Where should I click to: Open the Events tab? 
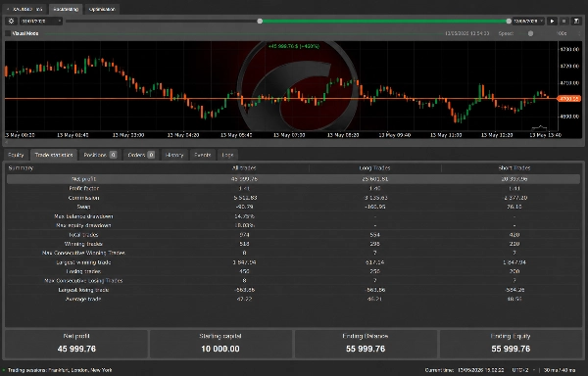coord(203,155)
